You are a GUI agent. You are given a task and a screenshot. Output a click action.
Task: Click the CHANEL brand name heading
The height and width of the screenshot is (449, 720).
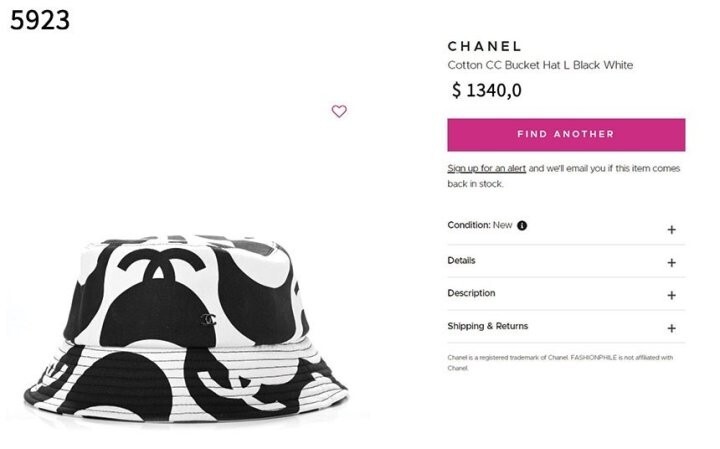click(x=484, y=46)
